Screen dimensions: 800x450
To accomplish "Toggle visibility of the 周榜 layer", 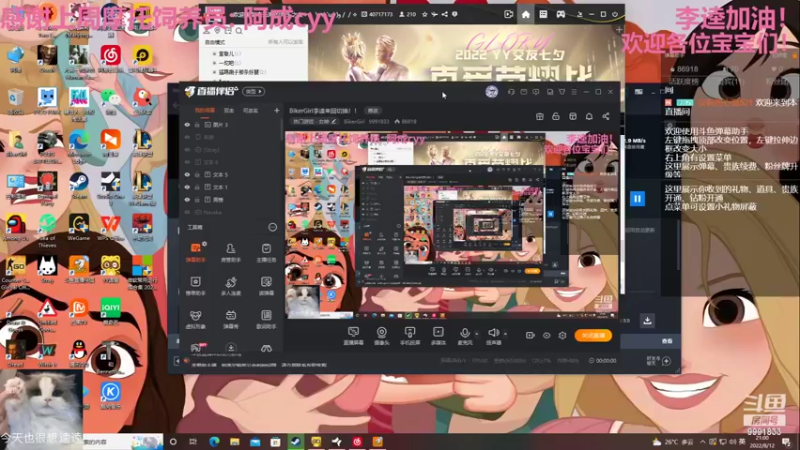I will (x=187, y=199).
